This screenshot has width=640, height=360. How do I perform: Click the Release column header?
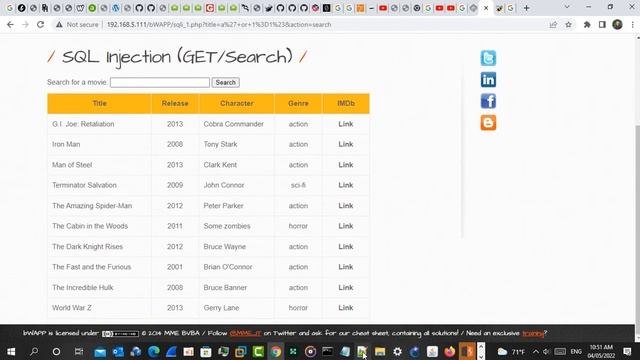coord(175,103)
